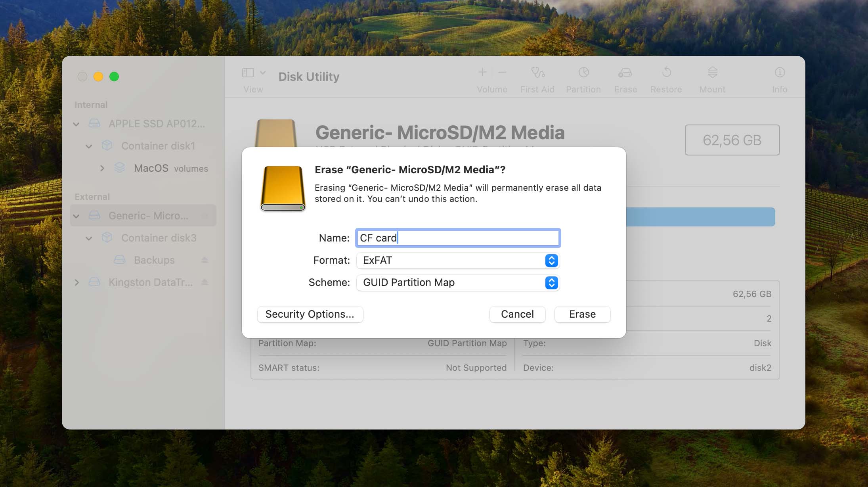Image resolution: width=868 pixels, height=487 pixels.
Task: Click the SMART status Not Supported value
Action: click(476, 368)
